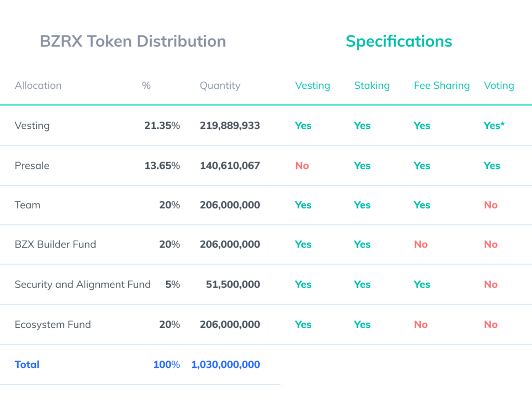
Task: Select the Team allocation row label
Action: [28, 205]
